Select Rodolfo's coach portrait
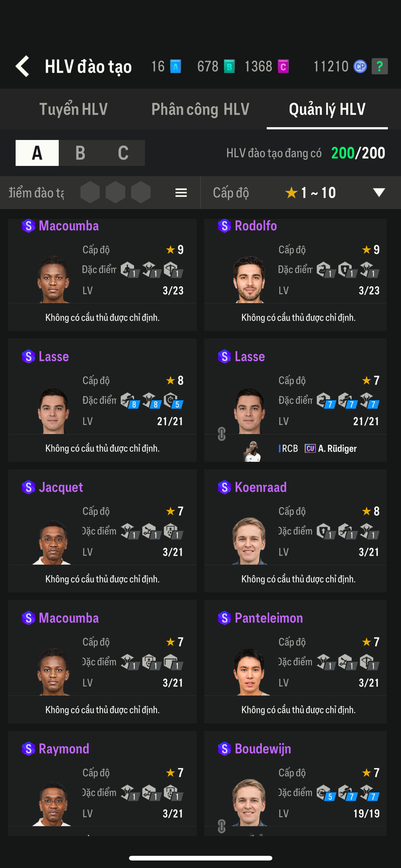Viewport: 401px width, 868px height. tap(249, 279)
